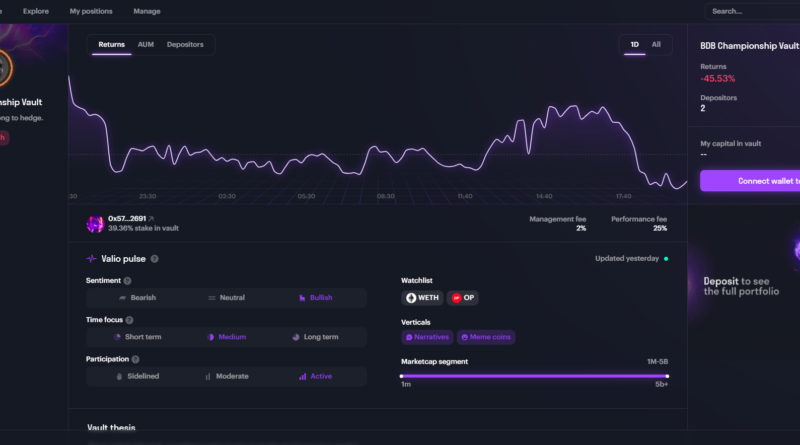Open external link arrow beside 0x57...2691
800x445 pixels.
pos(152,218)
